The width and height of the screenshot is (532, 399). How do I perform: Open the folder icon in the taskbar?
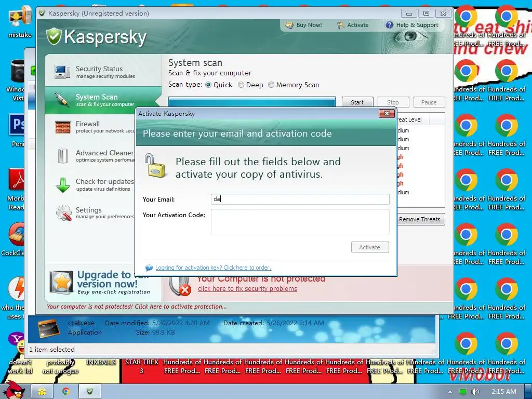[x=42, y=392]
